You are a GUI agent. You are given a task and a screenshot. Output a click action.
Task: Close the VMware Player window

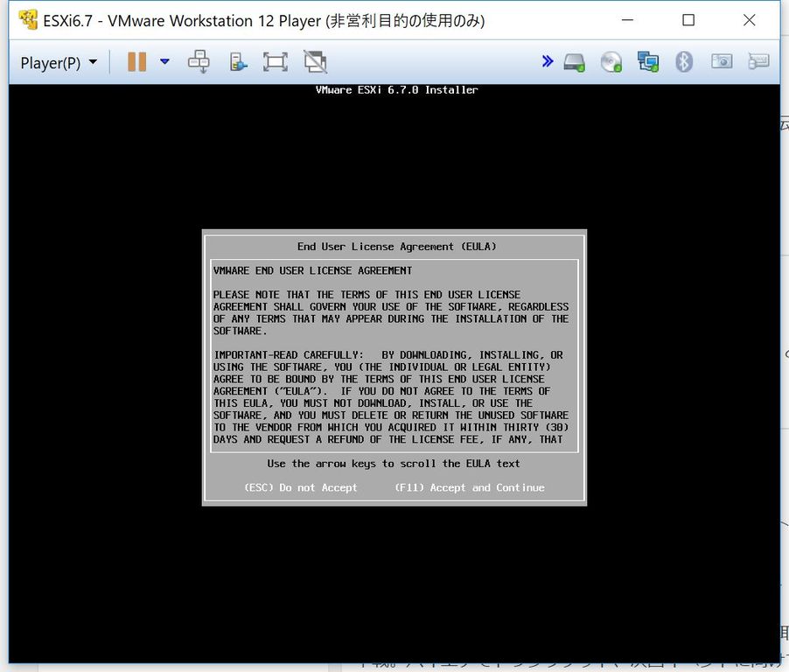(750, 20)
